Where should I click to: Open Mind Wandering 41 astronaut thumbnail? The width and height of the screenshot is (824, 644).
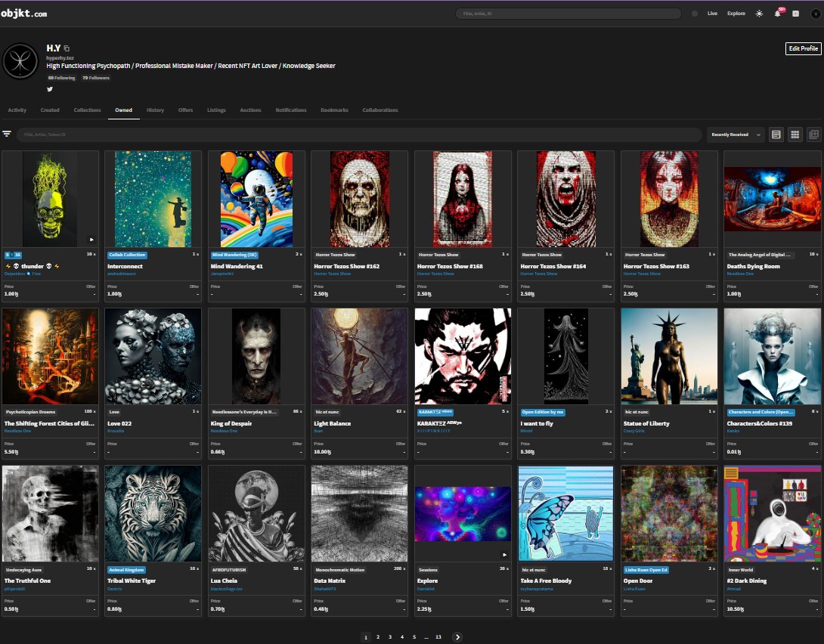pos(256,199)
